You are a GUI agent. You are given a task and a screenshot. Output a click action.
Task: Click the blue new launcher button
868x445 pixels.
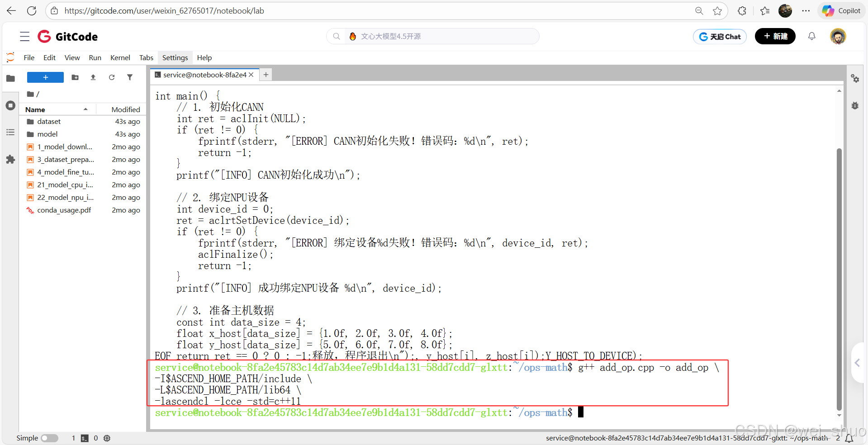coord(45,77)
